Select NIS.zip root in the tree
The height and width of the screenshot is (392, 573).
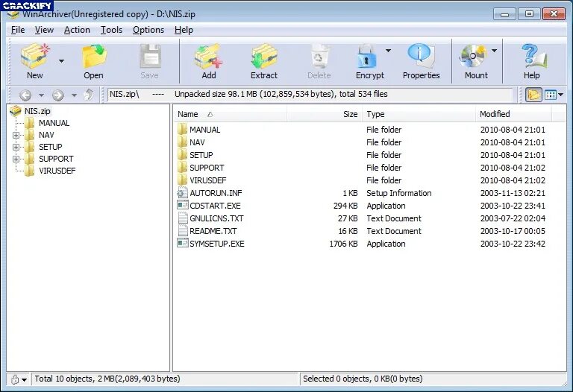[37, 111]
